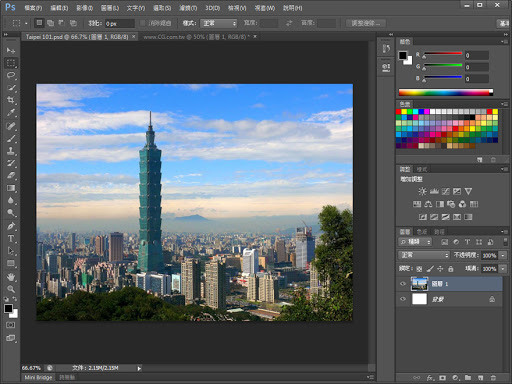Select the Eyedropper tool
Viewport: 512px width, 384px height.
coord(11,113)
